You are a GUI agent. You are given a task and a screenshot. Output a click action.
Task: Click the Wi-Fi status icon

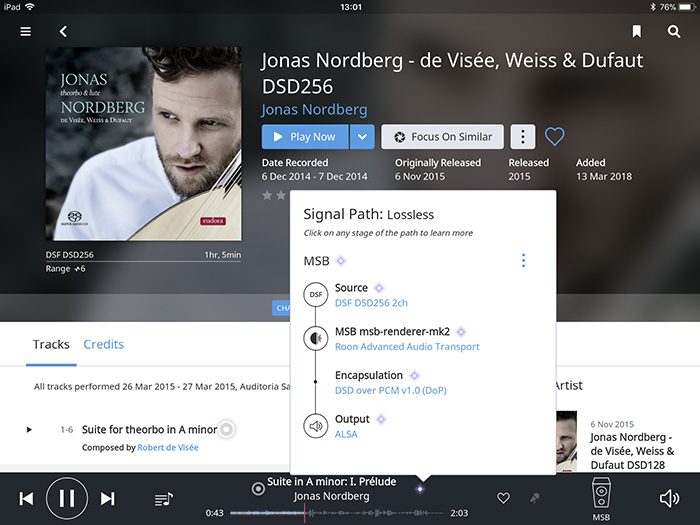tap(30, 7)
